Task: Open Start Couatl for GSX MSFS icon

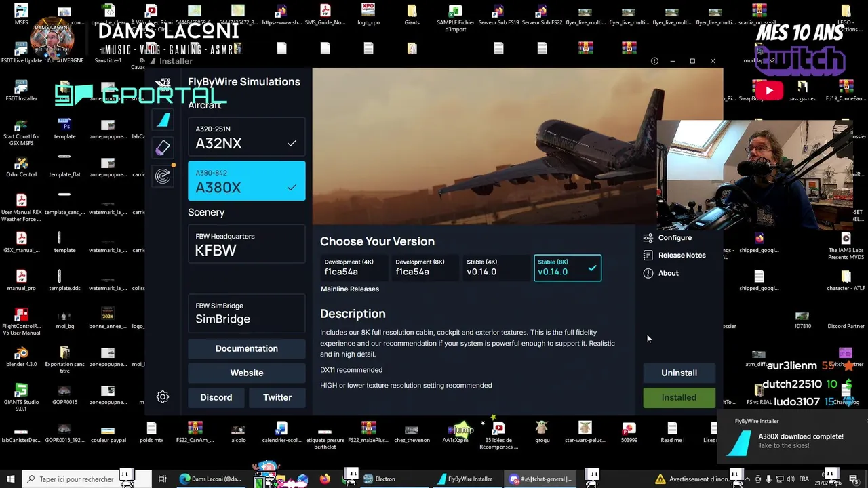Action: (21, 132)
